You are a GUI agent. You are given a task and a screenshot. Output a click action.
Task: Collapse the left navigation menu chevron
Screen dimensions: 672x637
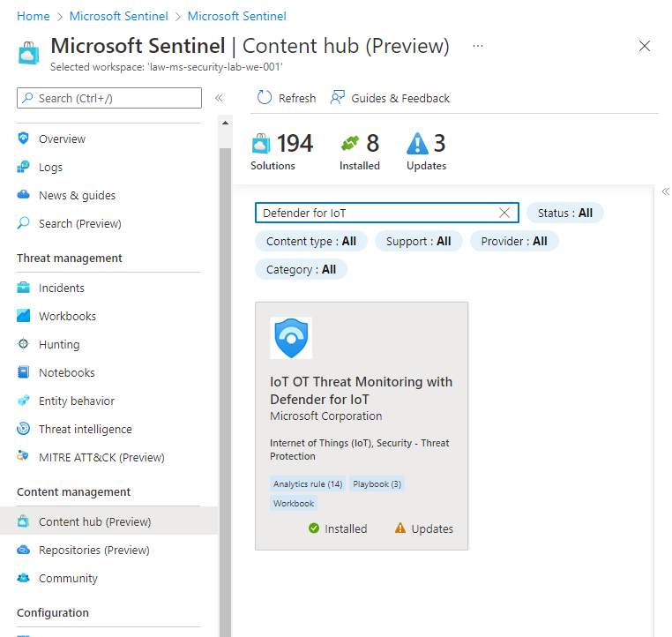click(x=219, y=98)
